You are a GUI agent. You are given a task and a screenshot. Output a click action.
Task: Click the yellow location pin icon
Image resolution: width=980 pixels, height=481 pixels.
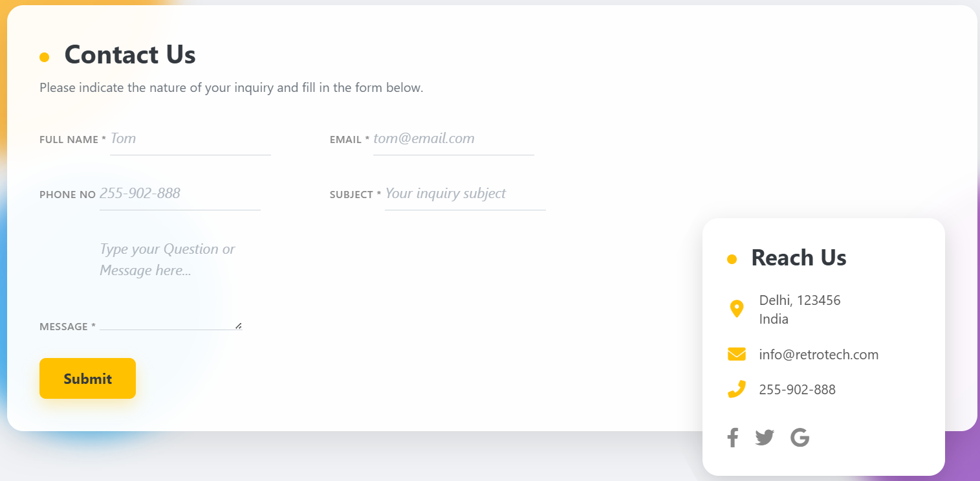(x=736, y=309)
